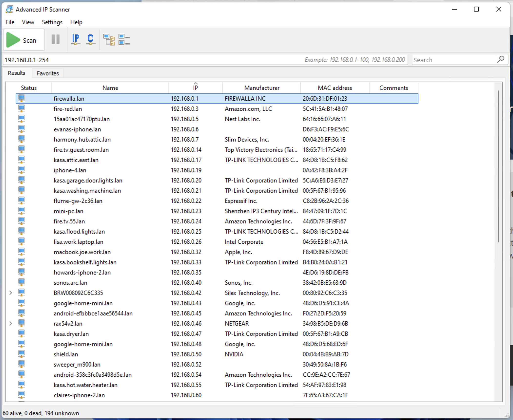
Task: Click the search magnifier icon
Action: (500, 59)
